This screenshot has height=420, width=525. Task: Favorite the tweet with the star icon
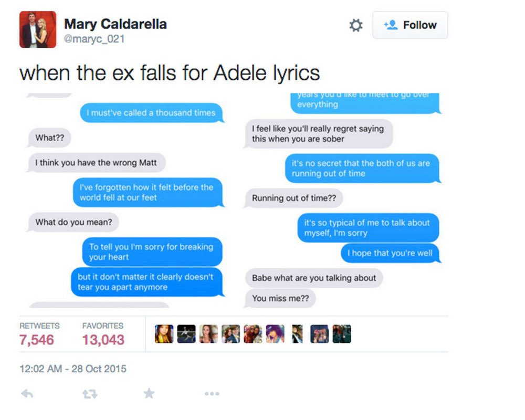pos(149,393)
